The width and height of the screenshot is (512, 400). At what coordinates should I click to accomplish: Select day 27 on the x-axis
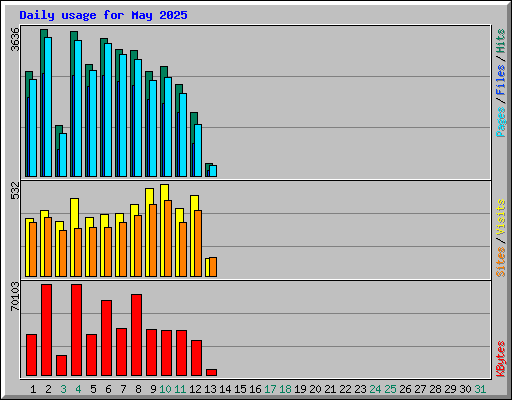pos(420,389)
